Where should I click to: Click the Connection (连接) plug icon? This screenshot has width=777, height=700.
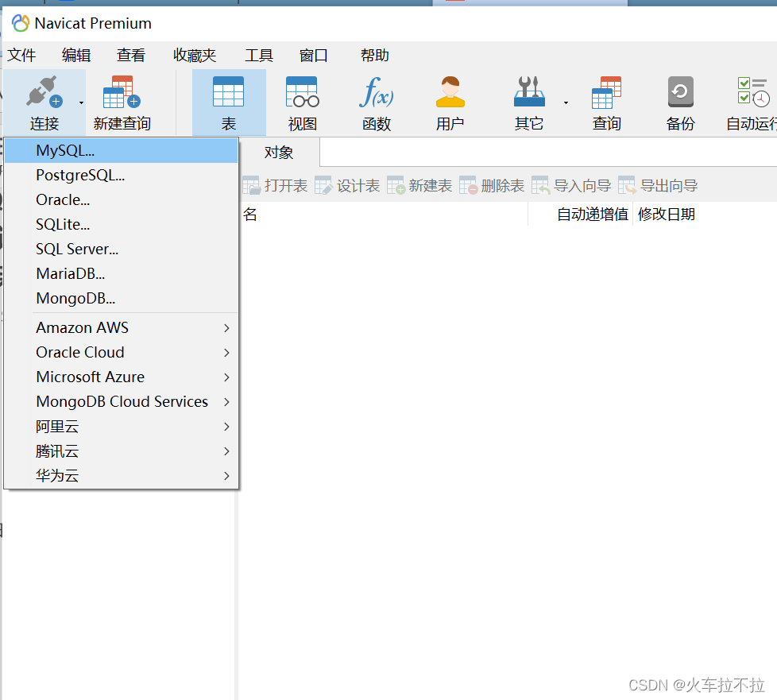coord(44,92)
